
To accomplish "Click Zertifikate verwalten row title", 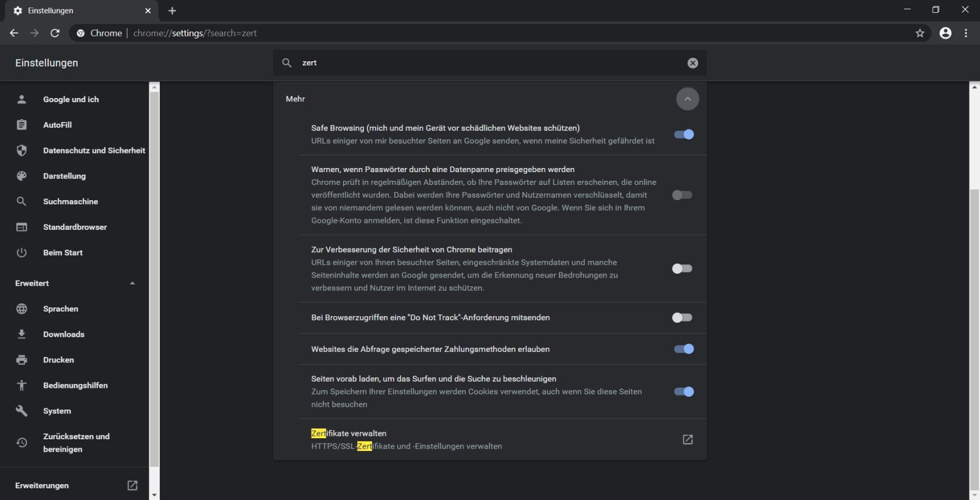I will (349, 433).
